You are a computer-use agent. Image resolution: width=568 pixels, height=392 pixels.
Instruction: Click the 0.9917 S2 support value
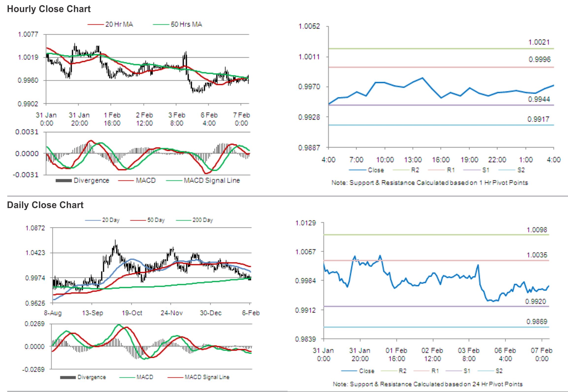[x=538, y=119]
